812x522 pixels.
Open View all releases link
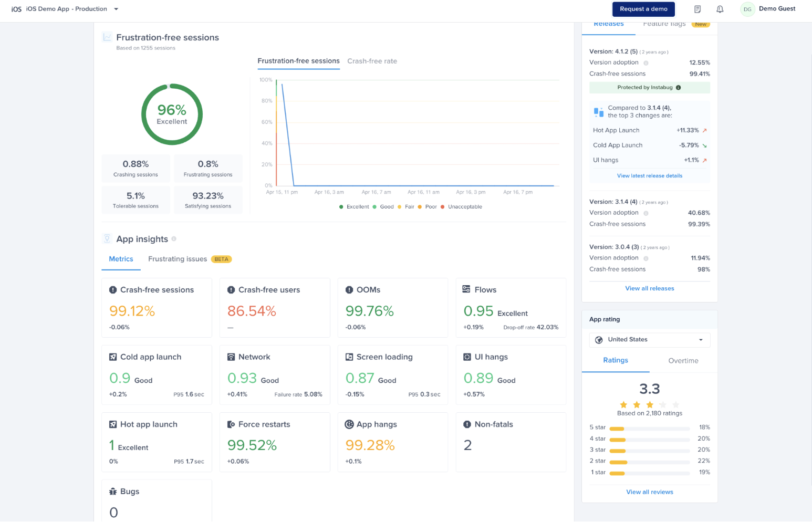click(x=650, y=288)
